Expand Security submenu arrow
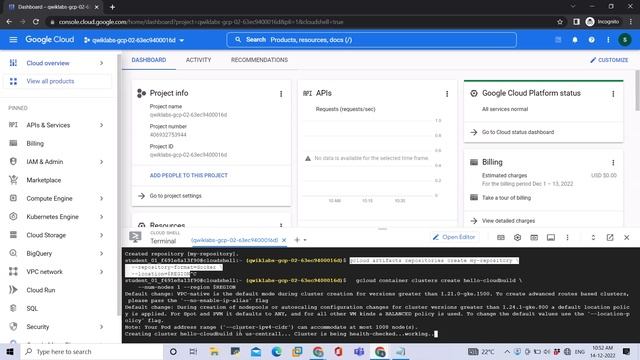 pyautogui.click(x=102, y=327)
